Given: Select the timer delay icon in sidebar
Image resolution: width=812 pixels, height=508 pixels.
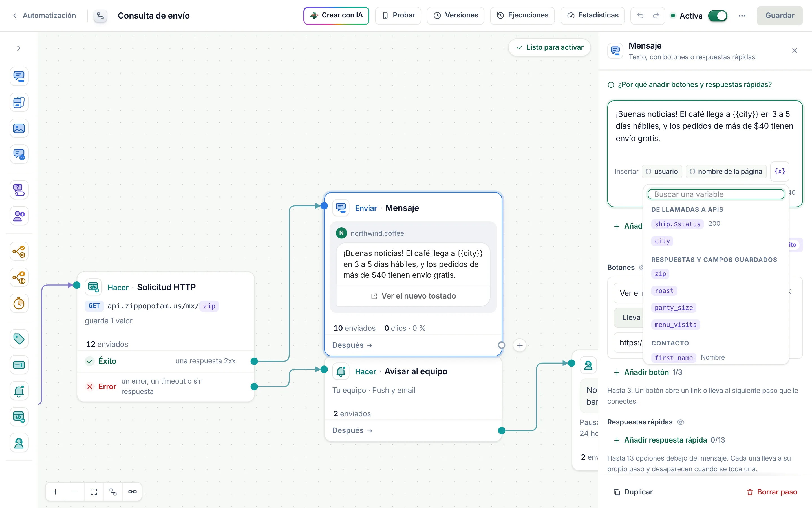Looking at the screenshot, I should [19, 303].
